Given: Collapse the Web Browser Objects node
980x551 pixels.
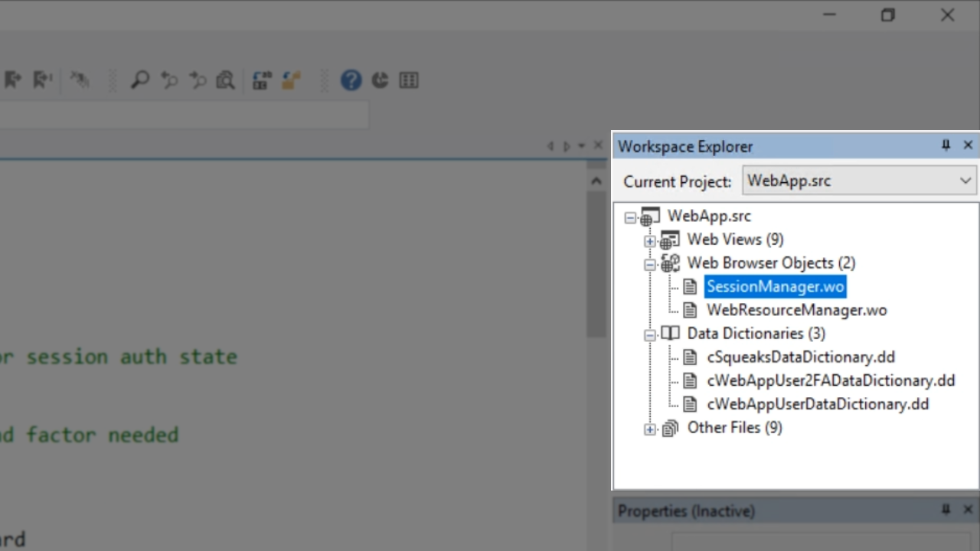Looking at the screenshot, I should tap(650, 264).
